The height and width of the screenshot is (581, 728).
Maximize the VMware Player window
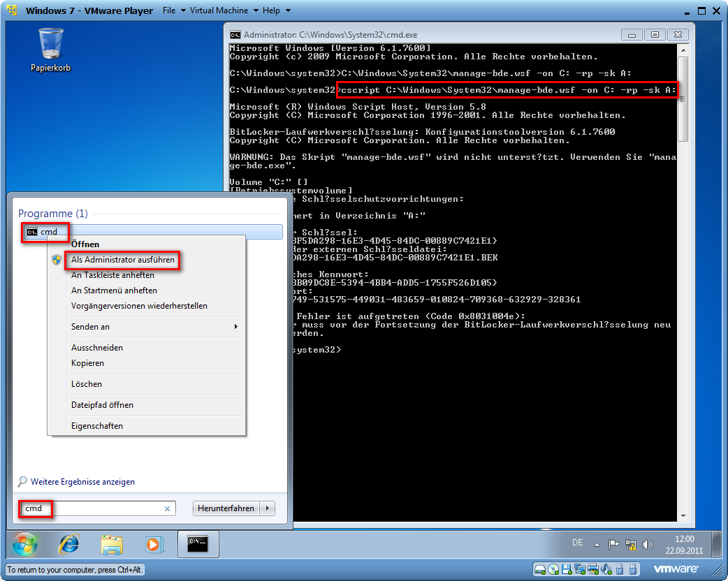[x=702, y=10]
